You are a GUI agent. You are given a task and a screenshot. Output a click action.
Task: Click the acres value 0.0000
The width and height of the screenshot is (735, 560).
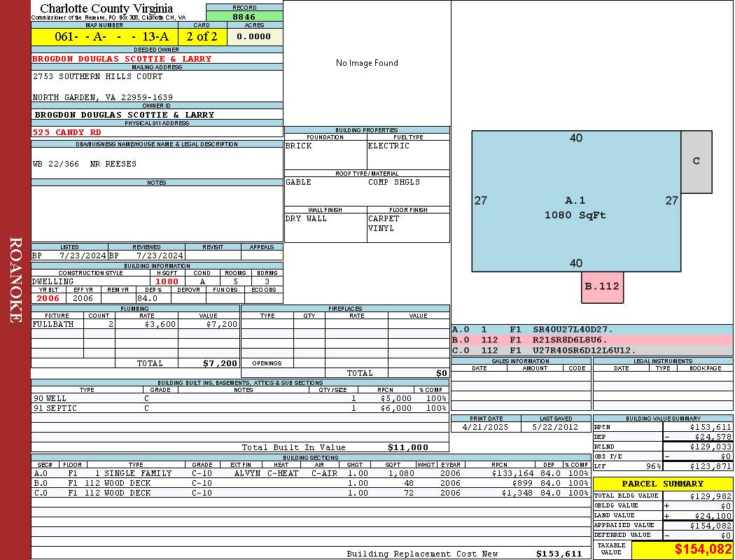[x=254, y=36]
